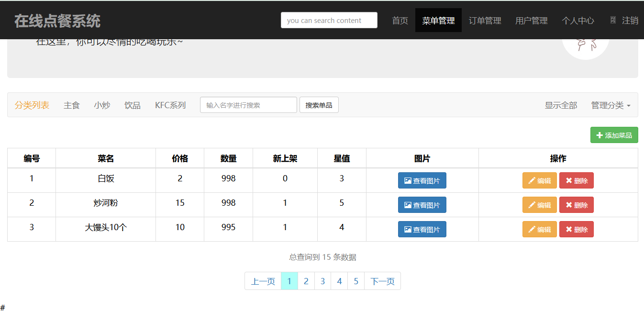Click 显示全部 to show all items
This screenshot has height=311, width=644.
[x=560, y=105]
